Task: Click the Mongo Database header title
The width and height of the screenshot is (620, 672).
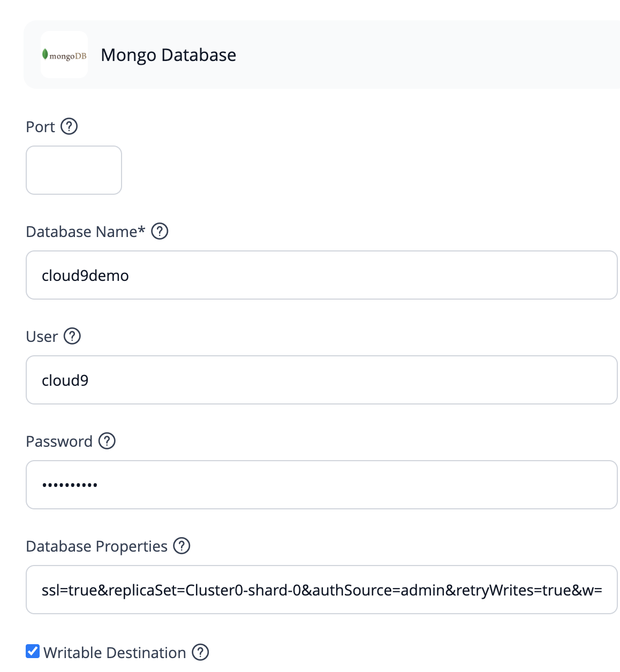Action: (169, 55)
